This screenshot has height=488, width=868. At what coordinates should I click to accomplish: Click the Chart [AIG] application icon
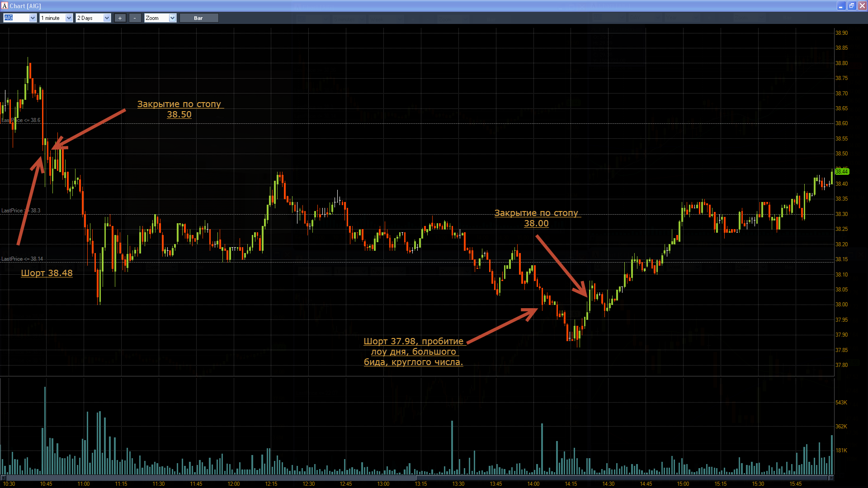tap(5, 6)
